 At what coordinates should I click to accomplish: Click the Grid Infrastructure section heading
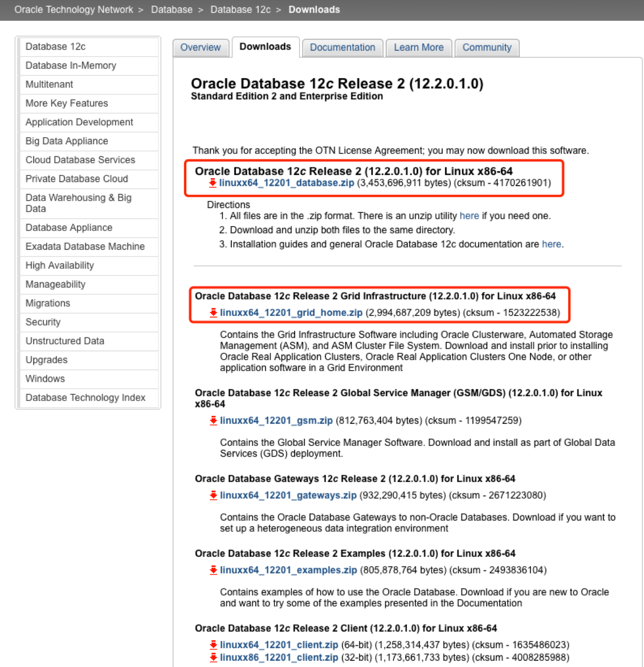(x=375, y=296)
